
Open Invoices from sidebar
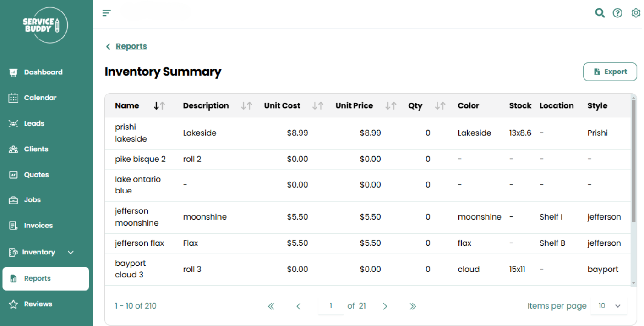pyautogui.click(x=38, y=226)
